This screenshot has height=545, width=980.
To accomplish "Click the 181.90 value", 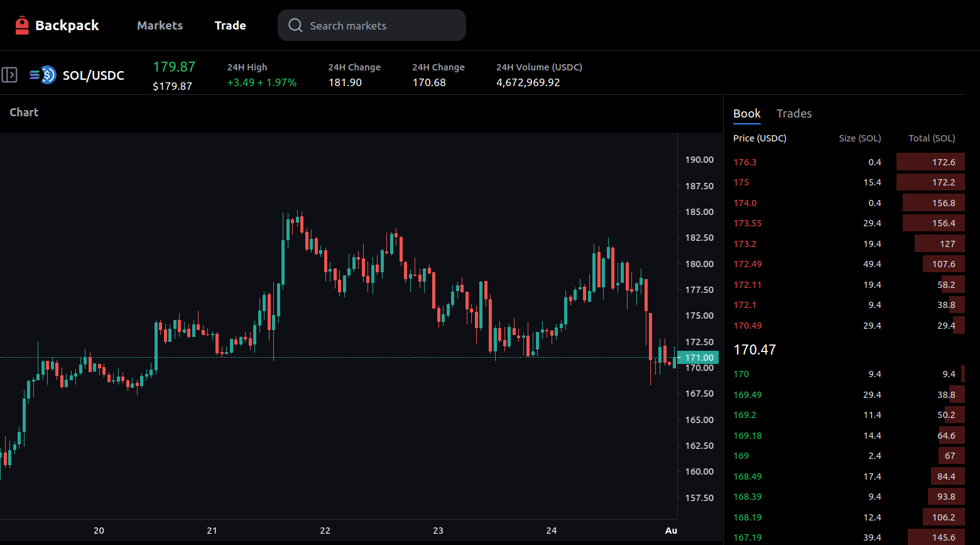I will (345, 82).
